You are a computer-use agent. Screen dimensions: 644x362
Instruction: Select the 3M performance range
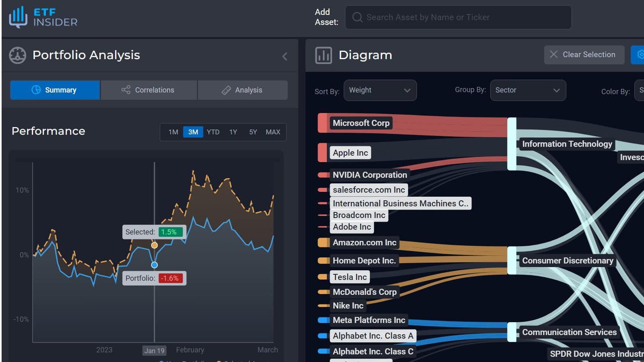pos(193,132)
